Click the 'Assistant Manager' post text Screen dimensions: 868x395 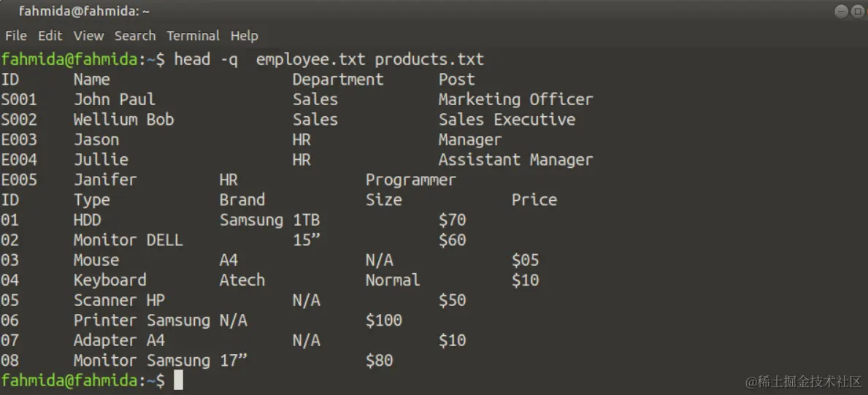515,159
